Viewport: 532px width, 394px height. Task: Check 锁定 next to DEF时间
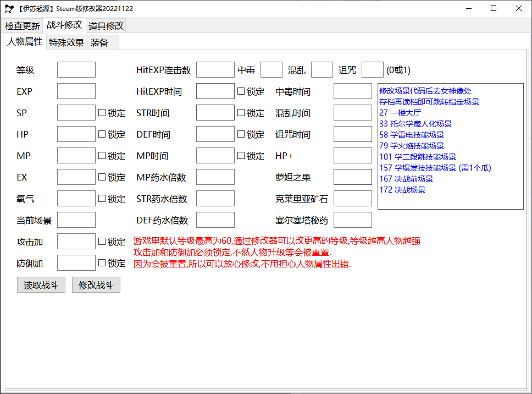click(x=241, y=134)
